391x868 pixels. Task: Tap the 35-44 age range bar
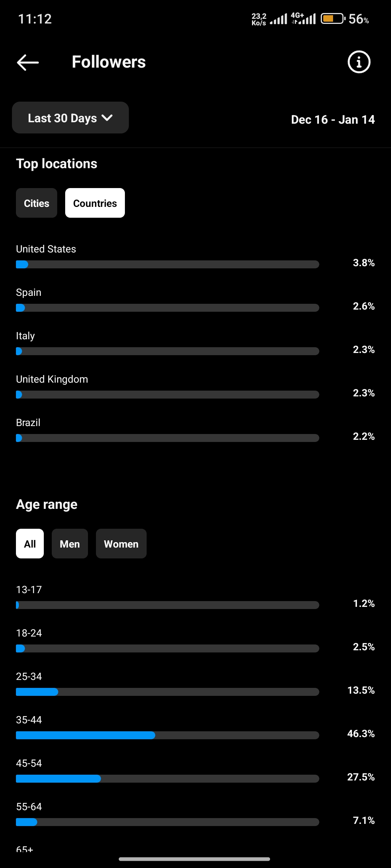tap(168, 735)
